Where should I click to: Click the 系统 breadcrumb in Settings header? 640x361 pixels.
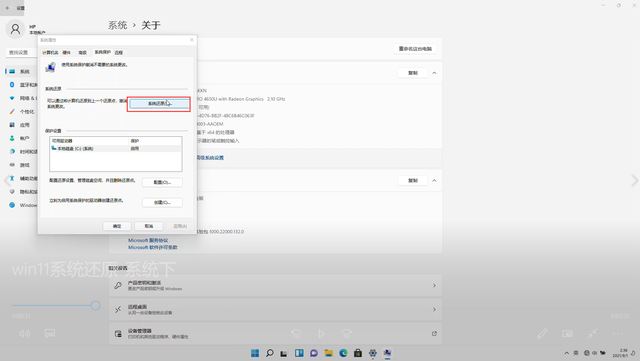pos(118,25)
